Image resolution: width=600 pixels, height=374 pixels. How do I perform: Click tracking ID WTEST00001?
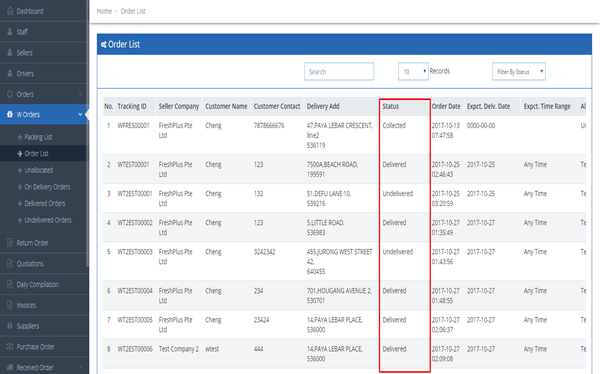[x=133, y=165]
